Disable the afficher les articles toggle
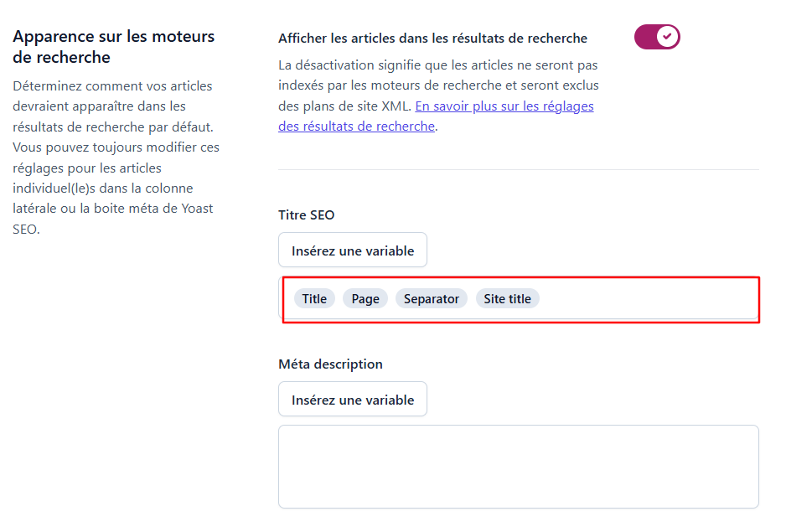The width and height of the screenshot is (786, 532). tap(657, 37)
